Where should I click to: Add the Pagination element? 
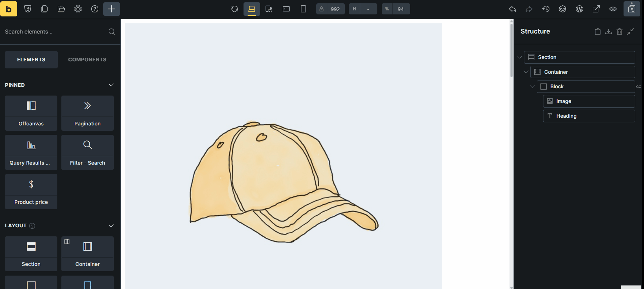[x=88, y=113]
